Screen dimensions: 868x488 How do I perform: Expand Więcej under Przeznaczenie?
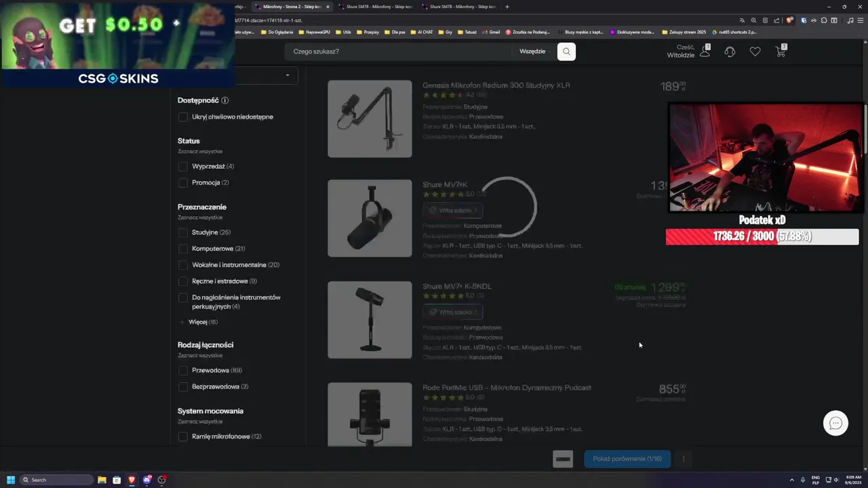199,322
